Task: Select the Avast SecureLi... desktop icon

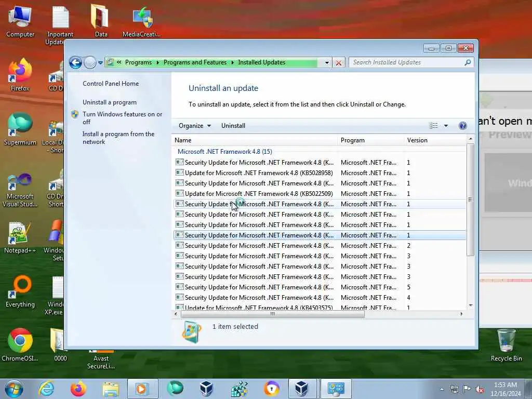Action: pyautogui.click(x=101, y=360)
